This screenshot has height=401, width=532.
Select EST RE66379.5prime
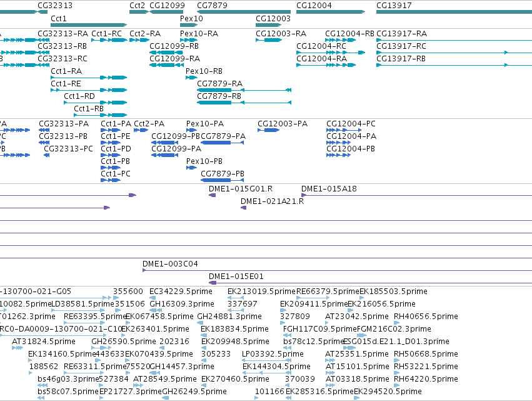click(328, 292)
